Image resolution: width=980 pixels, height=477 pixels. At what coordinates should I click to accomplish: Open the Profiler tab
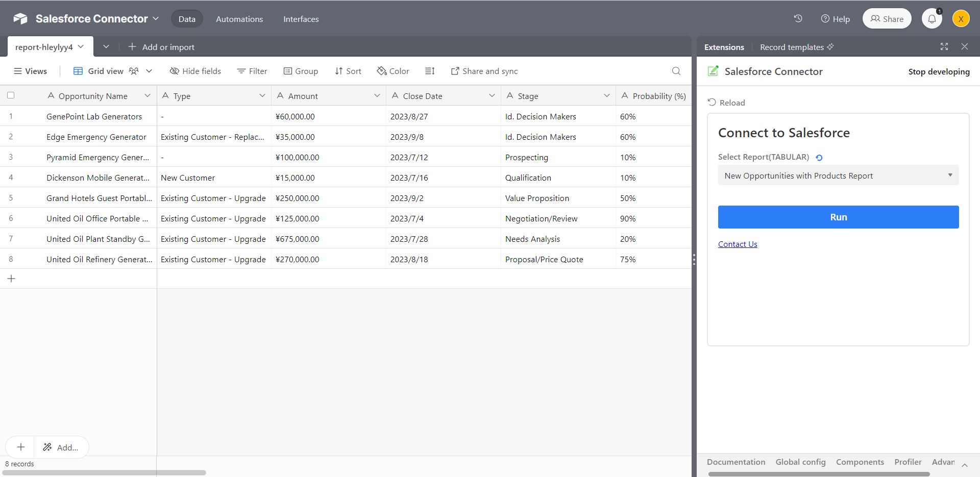908,462
